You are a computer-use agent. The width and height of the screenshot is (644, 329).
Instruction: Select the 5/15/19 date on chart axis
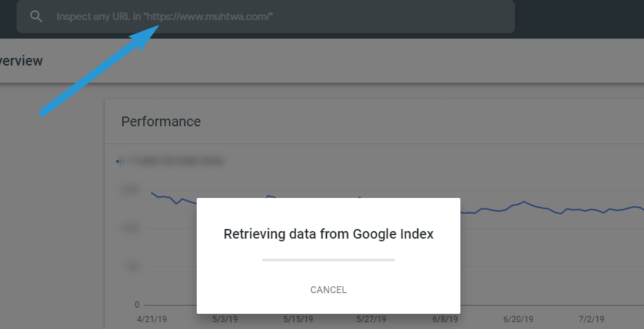pyautogui.click(x=298, y=319)
